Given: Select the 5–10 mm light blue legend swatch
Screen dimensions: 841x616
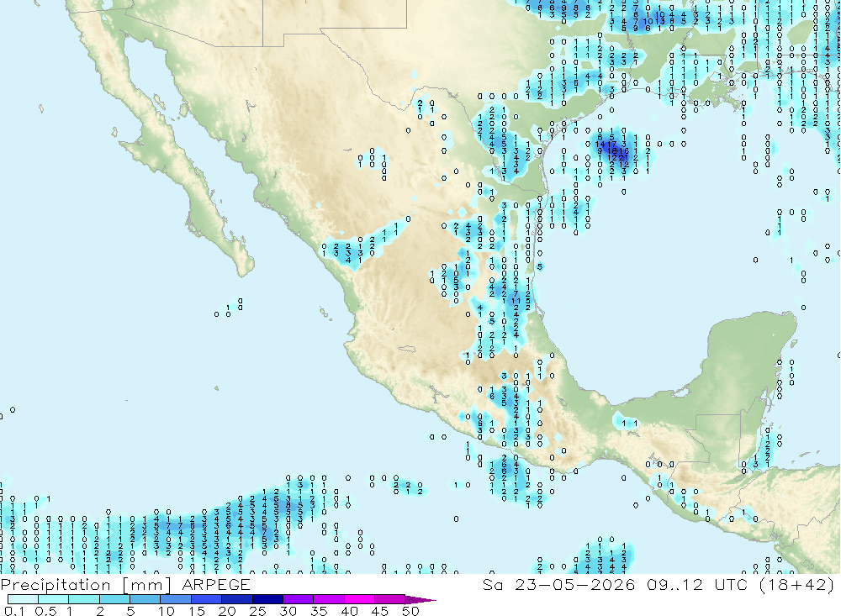Looking at the screenshot, I should click(x=145, y=599).
